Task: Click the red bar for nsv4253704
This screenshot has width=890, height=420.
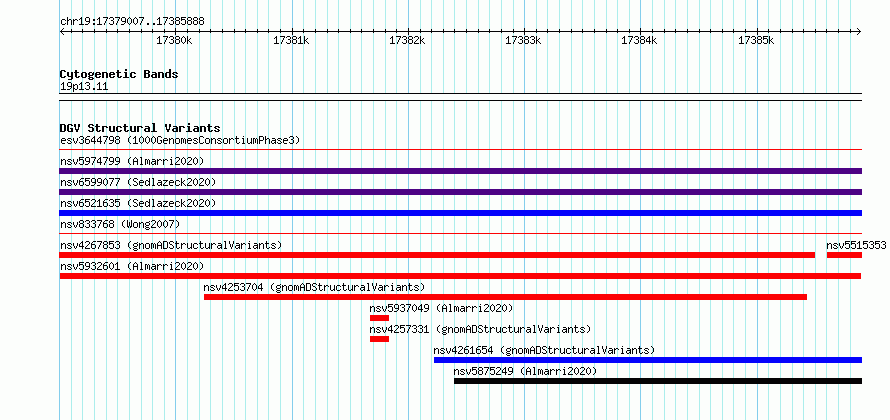Action: click(x=505, y=297)
